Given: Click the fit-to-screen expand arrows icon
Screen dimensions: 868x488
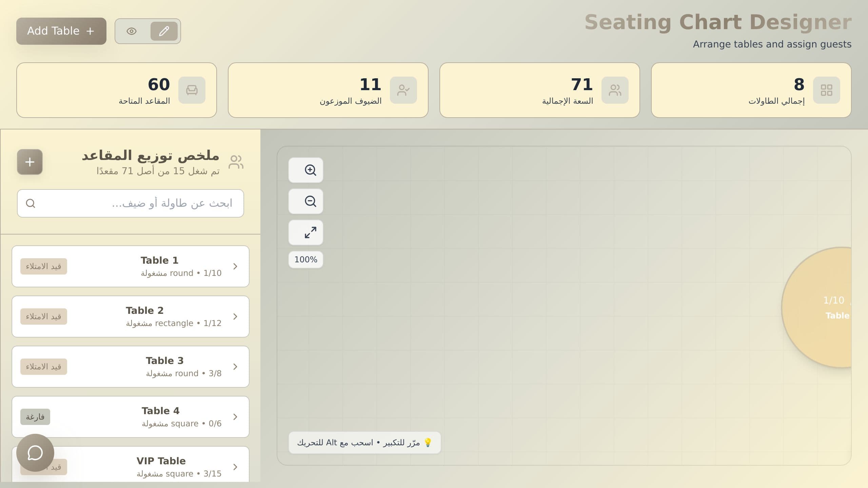Looking at the screenshot, I should click(310, 232).
